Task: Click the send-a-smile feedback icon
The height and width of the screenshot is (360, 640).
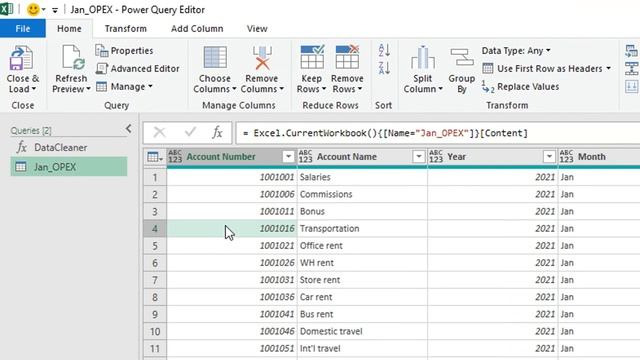Action: coord(33,9)
